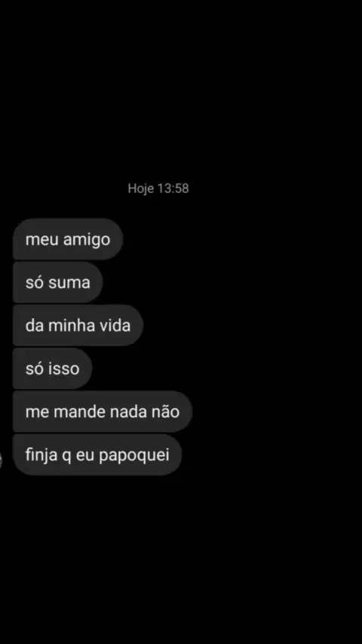Screen dimensions: 362x644
Task: Select the 'só isso' message bubble
Action: point(53,369)
